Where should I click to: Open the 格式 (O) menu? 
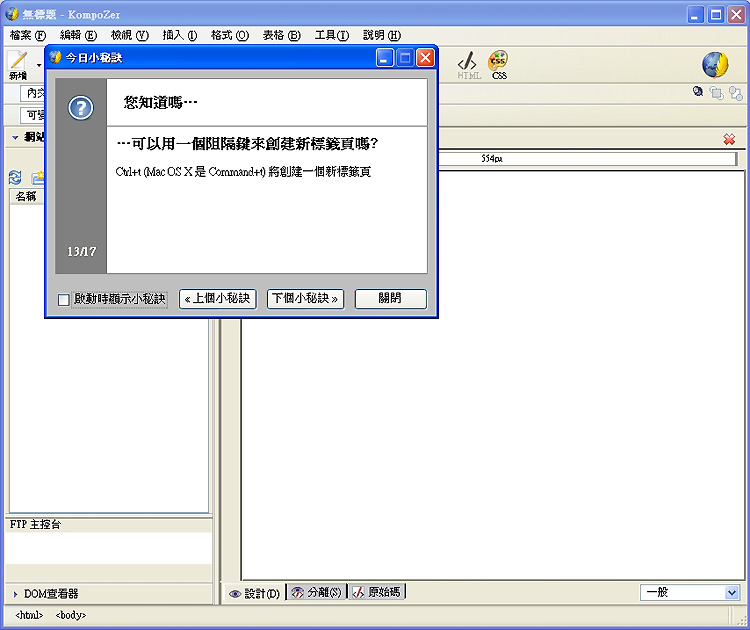[230, 35]
